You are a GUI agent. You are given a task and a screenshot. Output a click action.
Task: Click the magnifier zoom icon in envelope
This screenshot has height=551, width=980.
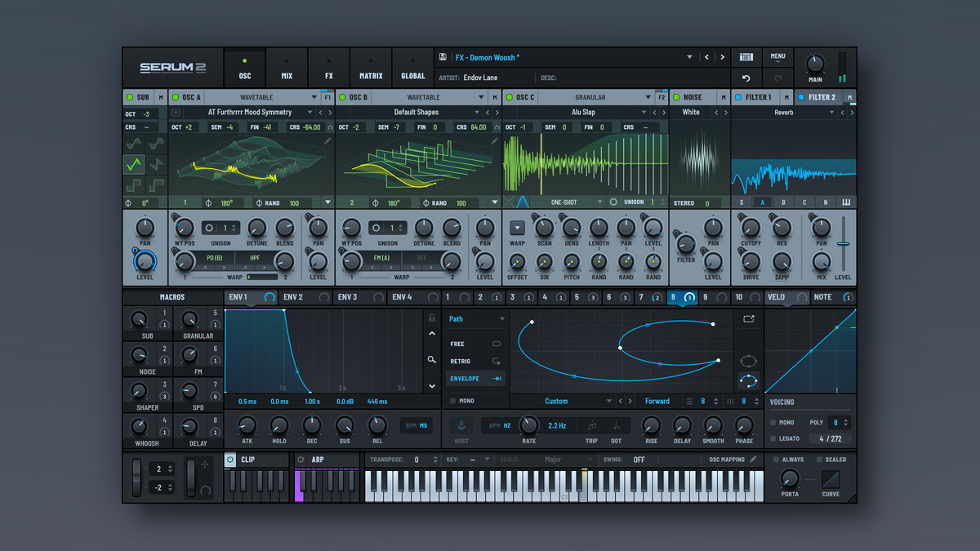[x=431, y=359]
